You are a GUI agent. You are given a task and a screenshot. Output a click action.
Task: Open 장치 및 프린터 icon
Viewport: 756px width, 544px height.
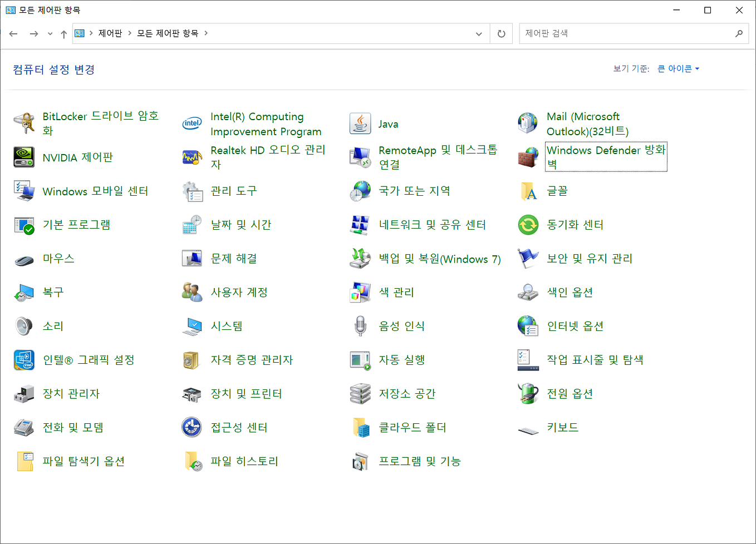point(192,394)
